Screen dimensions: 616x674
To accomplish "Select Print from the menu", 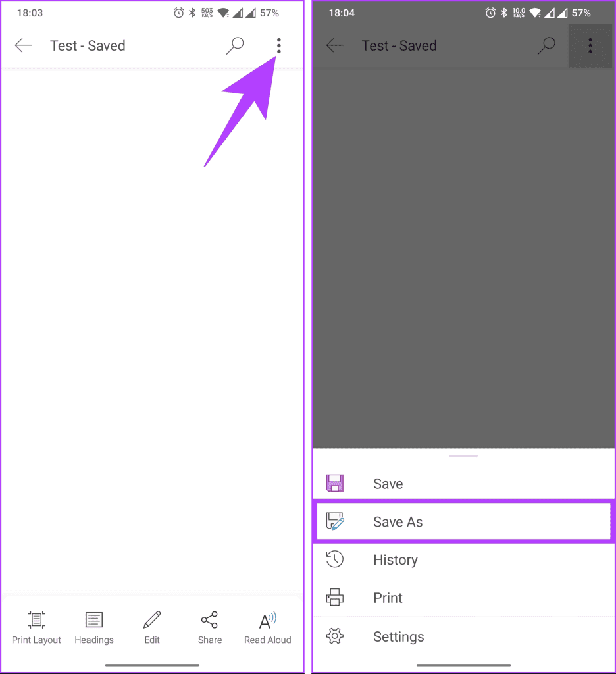I will pyautogui.click(x=463, y=598).
